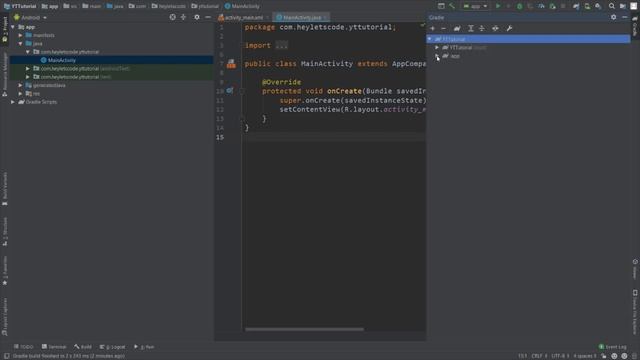Open the Favorites side tab

click(4, 271)
